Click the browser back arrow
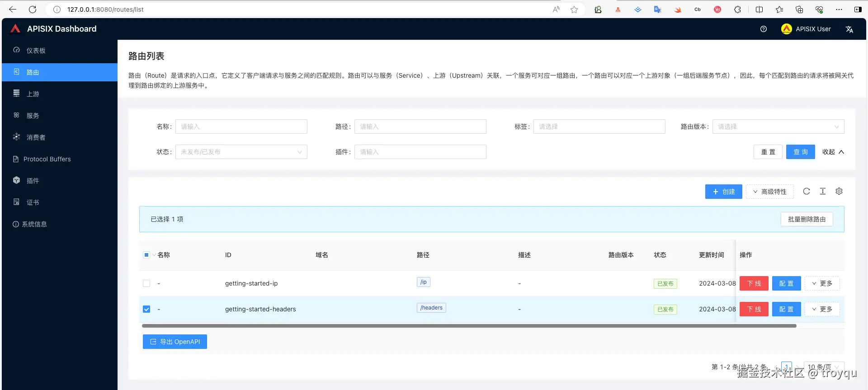Image resolution: width=868 pixels, height=390 pixels. coord(13,9)
